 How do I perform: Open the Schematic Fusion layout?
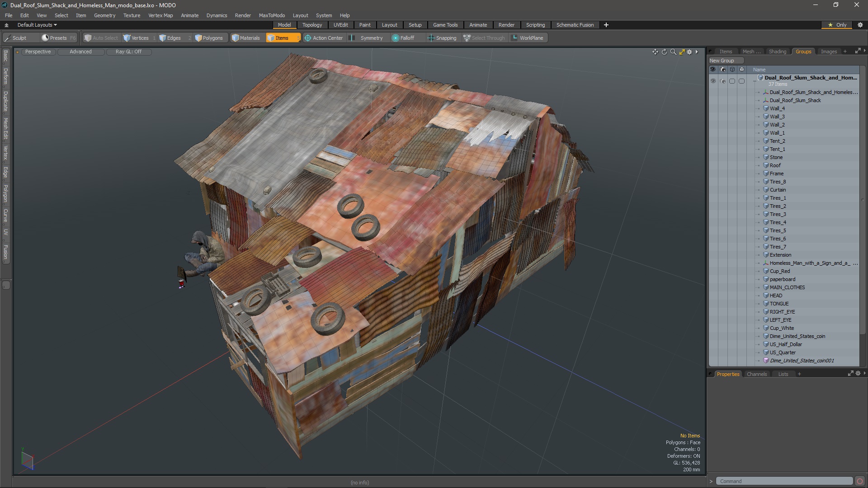point(575,25)
